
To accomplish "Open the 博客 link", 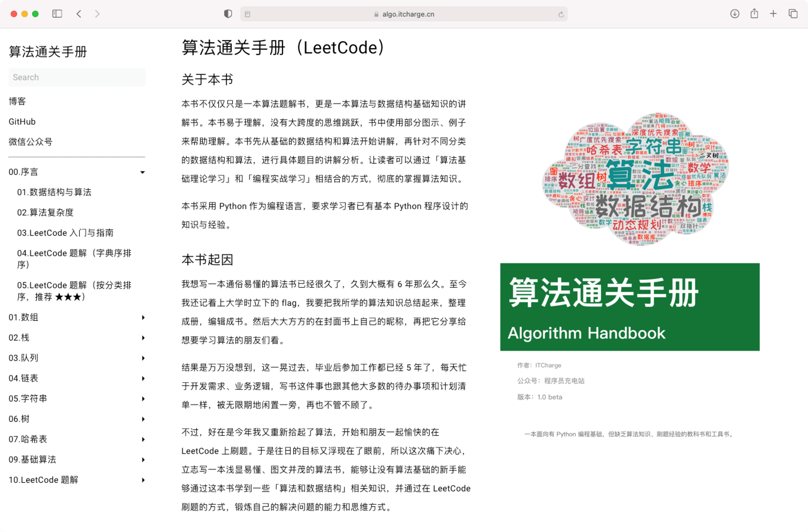I will 17,101.
